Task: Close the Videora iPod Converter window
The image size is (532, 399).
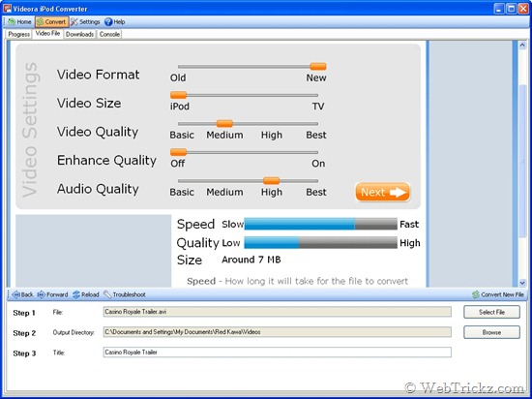Action: 523,9
